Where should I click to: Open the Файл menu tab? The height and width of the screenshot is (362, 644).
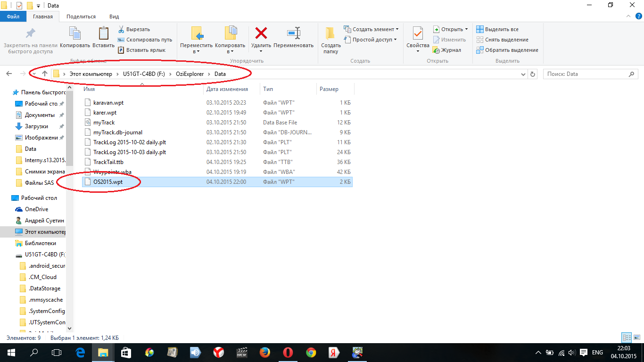pos(13,16)
